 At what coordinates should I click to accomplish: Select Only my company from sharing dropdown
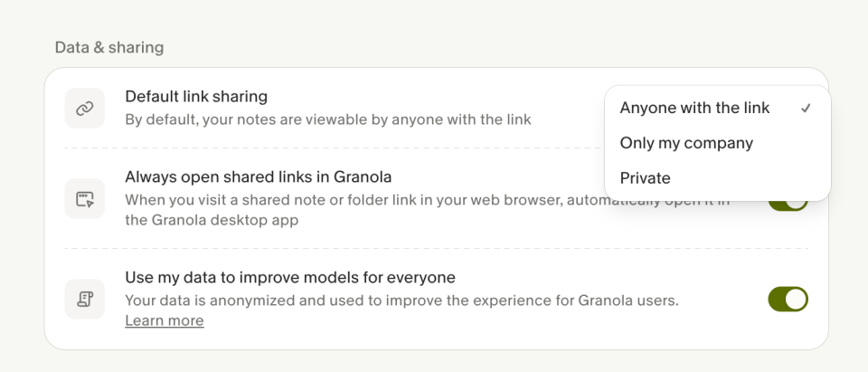686,143
